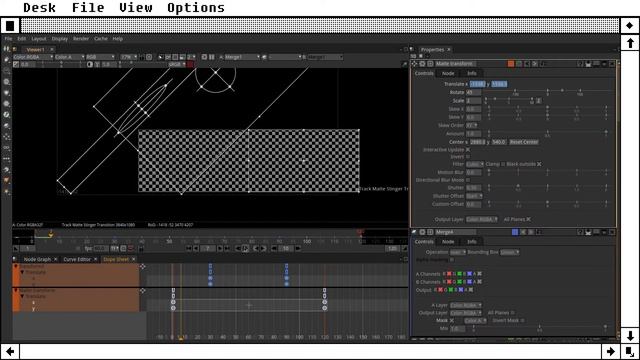The height and width of the screenshot is (360, 640).
Task: Open the A input Merge1 dropdown
Action: (x=242, y=57)
